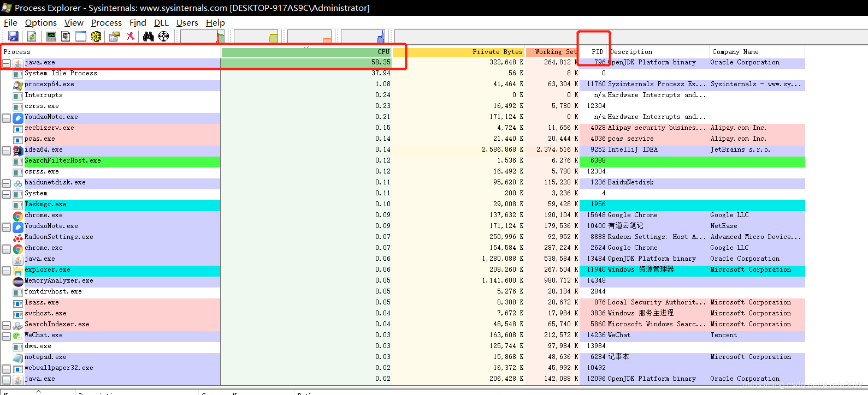This screenshot has height=395, width=868.
Task: Open the DLL menu
Action: (161, 23)
